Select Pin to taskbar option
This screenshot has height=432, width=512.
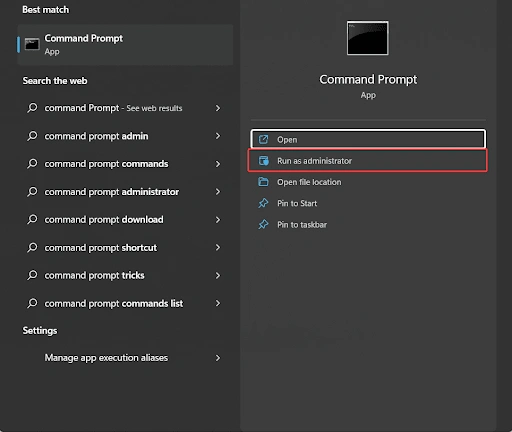click(367, 225)
